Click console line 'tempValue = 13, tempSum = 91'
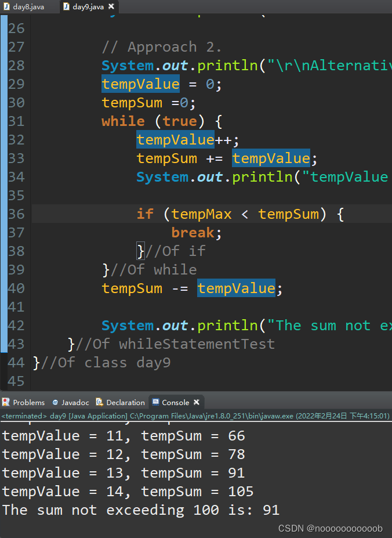 (124, 473)
